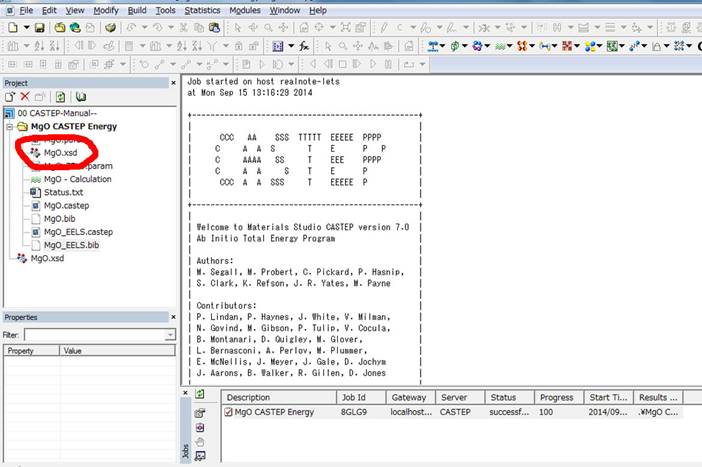The width and height of the screenshot is (702, 467).
Task: Open the dropdown beside the red checkered icon
Action: pos(577,46)
